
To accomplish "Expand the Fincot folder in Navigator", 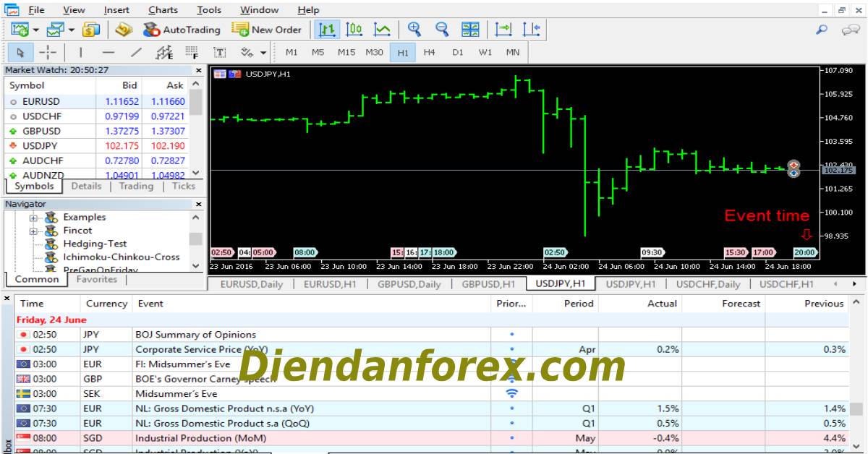I will pyautogui.click(x=33, y=231).
